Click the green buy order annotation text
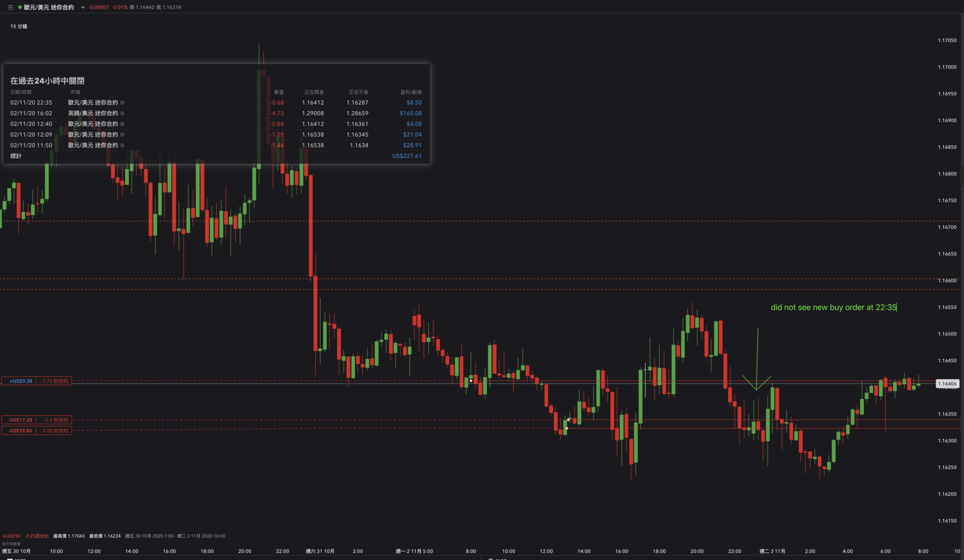The height and width of the screenshot is (560, 964). [x=833, y=307]
